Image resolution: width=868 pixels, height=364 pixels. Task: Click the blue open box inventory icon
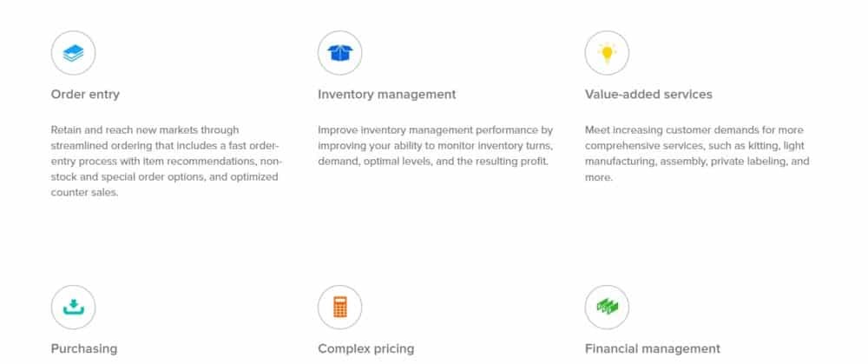(x=340, y=54)
